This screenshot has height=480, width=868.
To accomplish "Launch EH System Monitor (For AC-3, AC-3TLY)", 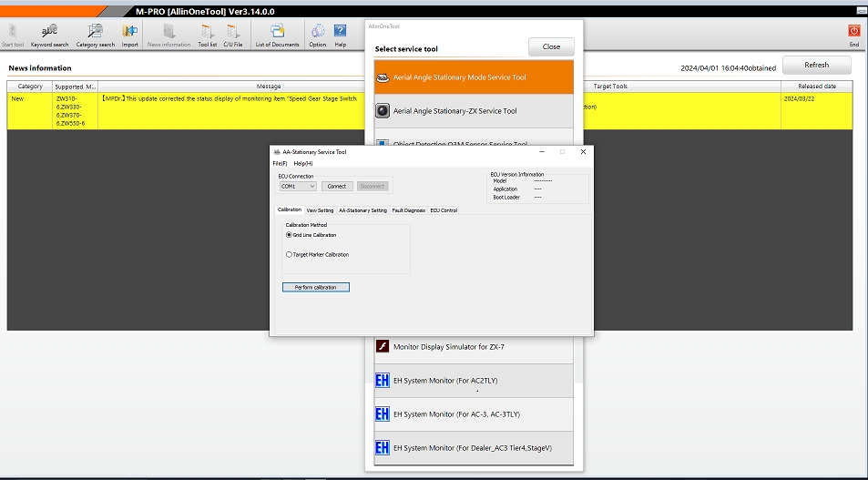I will (474, 414).
